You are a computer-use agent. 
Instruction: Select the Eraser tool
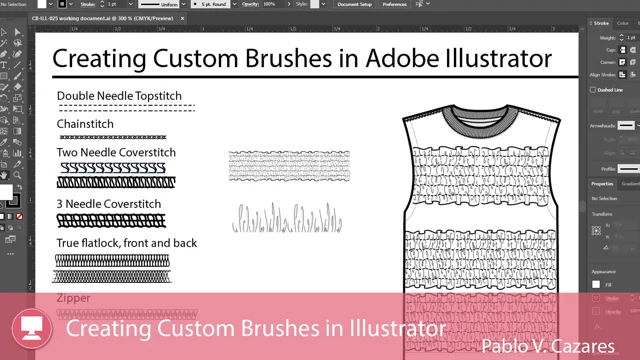tap(17, 87)
